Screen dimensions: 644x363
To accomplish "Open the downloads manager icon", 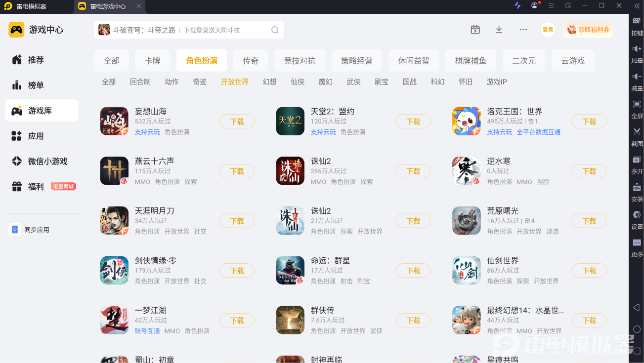I will coord(499,30).
